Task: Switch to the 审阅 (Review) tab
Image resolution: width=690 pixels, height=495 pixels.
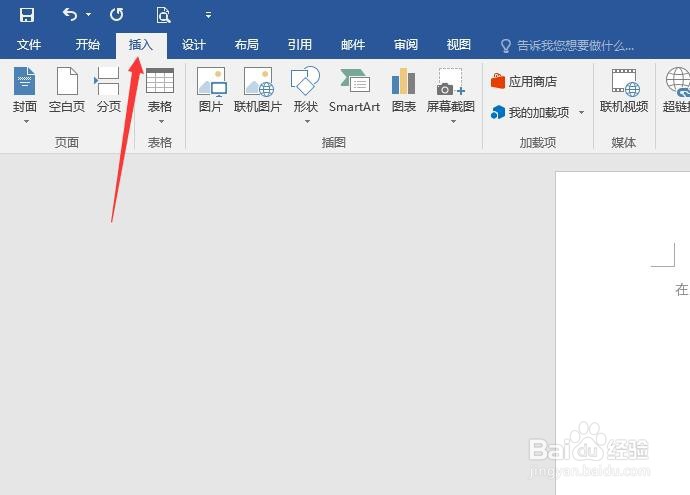Action: click(406, 45)
